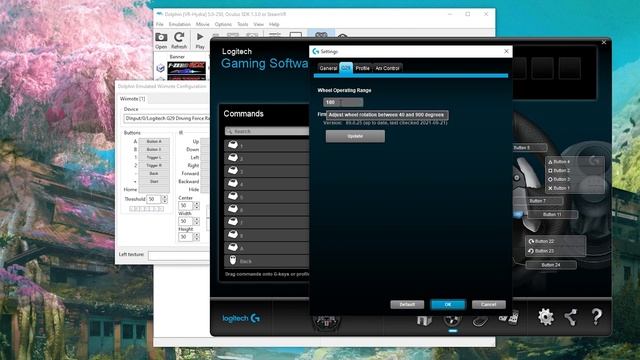Click the empty Home mapping button

pyautogui.click(x=154, y=189)
